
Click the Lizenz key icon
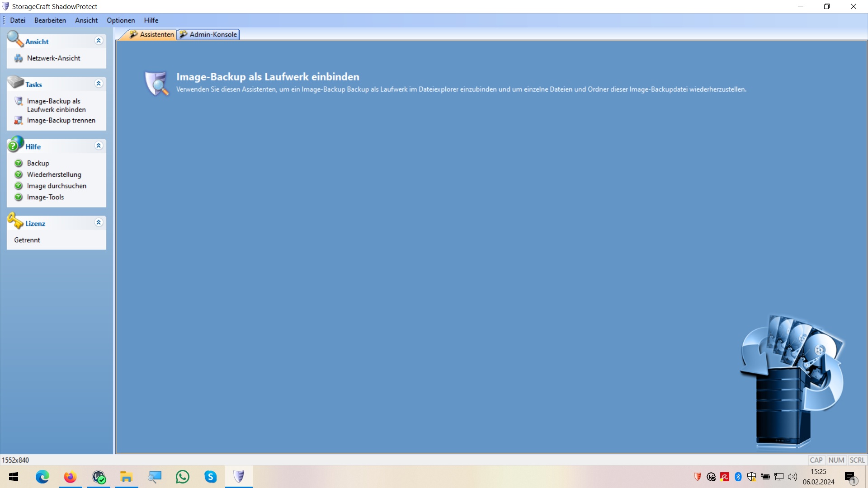click(15, 221)
